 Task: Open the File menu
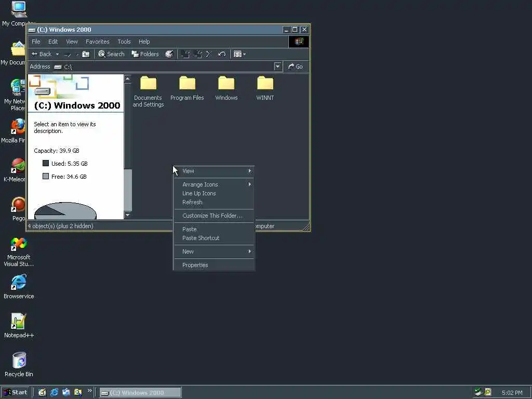(36, 42)
